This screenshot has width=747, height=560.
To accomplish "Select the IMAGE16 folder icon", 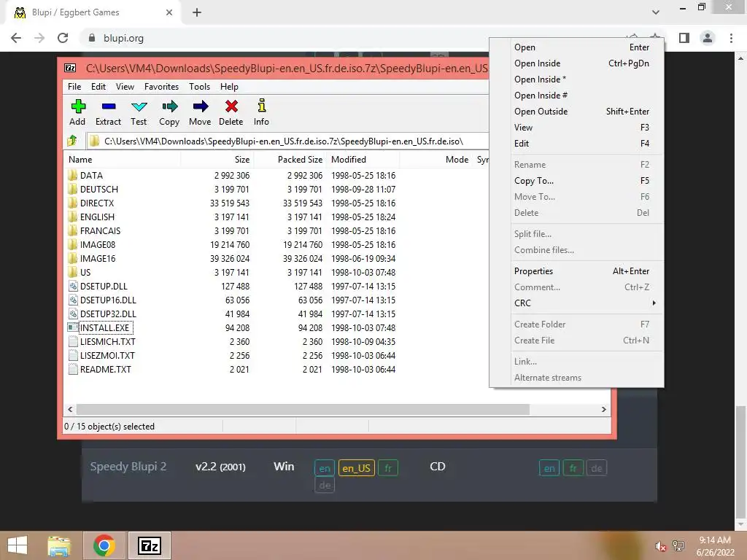I will click(72, 258).
